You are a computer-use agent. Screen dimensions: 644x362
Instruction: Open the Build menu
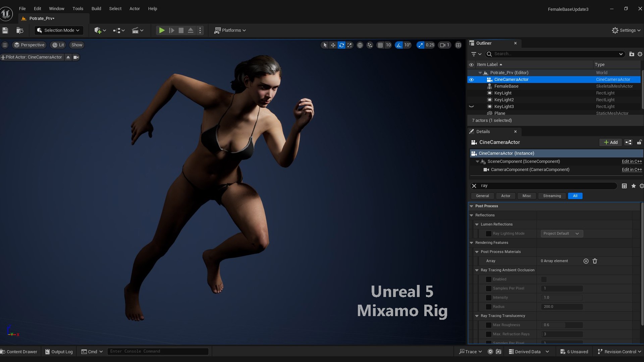(96, 9)
